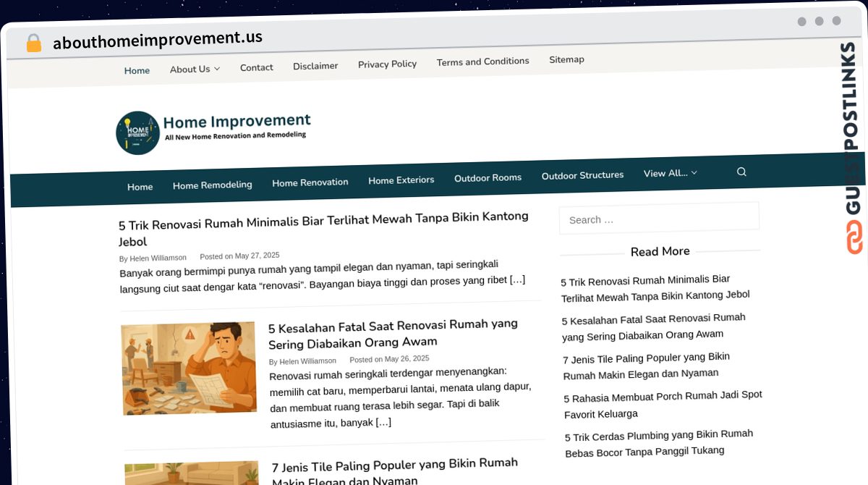Click inside the Search input field

[658, 219]
